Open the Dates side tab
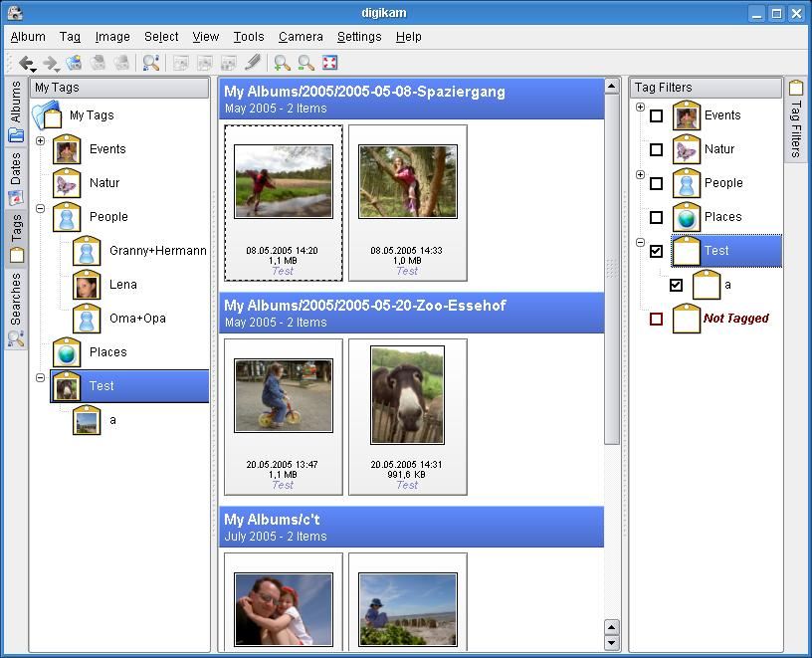The width and height of the screenshot is (812, 658). click(x=16, y=178)
